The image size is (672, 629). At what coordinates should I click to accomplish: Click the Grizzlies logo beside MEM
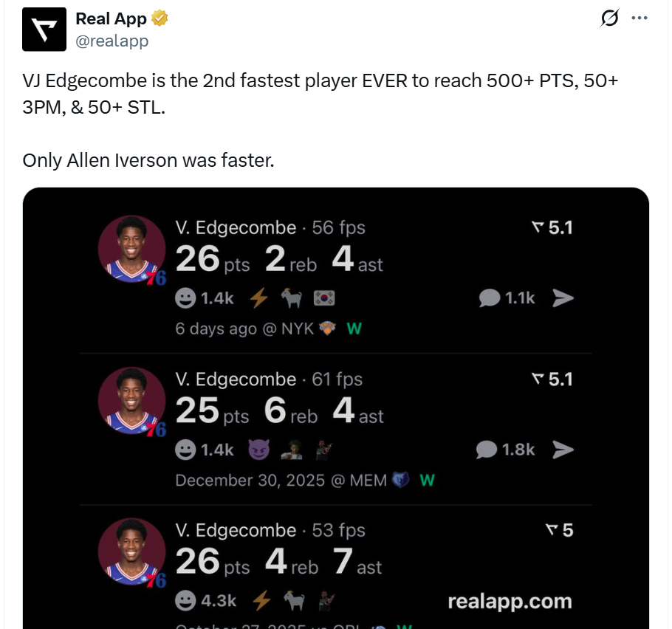[400, 481]
